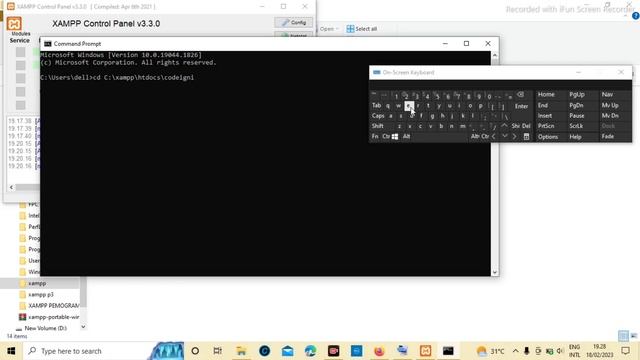Open the Windows Start menu
Image resolution: width=640 pixels, height=360 pixels.
pyautogui.click(x=11, y=351)
